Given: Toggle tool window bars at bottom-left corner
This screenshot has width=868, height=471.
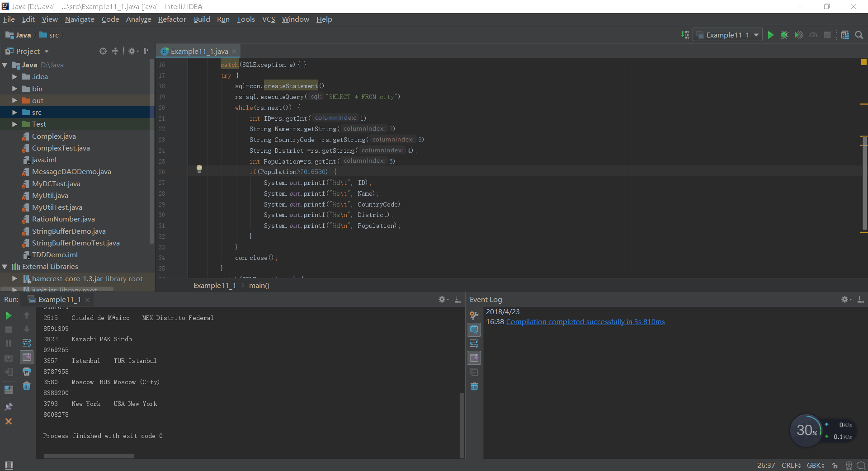Looking at the screenshot, I should (9, 465).
